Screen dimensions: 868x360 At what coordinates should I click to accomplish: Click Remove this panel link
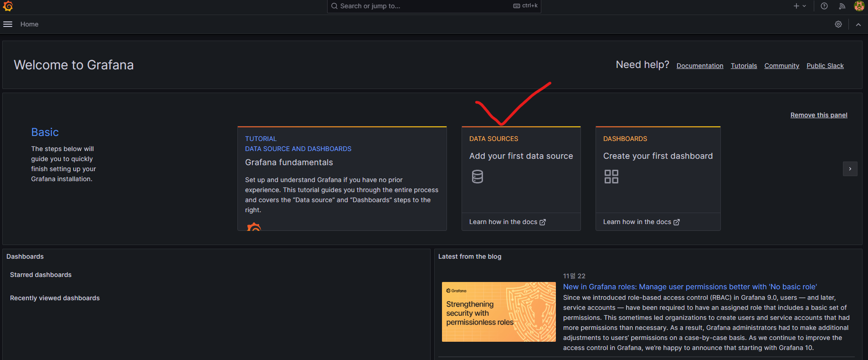[x=819, y=115]
